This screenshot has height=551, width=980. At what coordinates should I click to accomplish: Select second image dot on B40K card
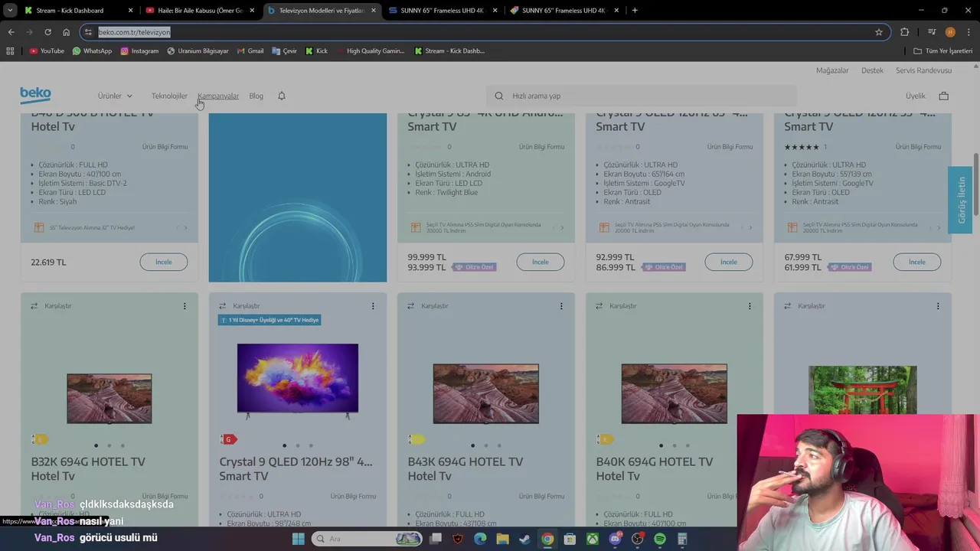coord(674,445)
